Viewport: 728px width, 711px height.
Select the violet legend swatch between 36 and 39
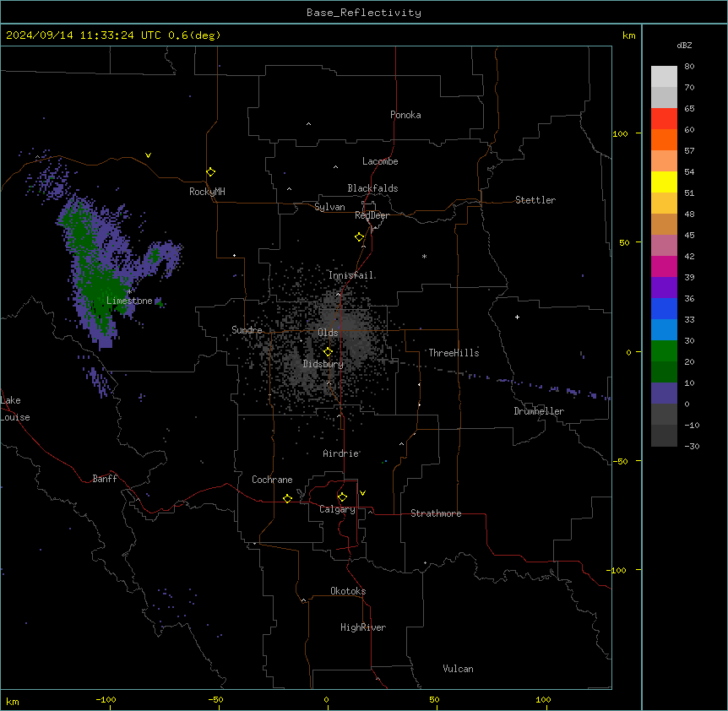coord(664,288)
